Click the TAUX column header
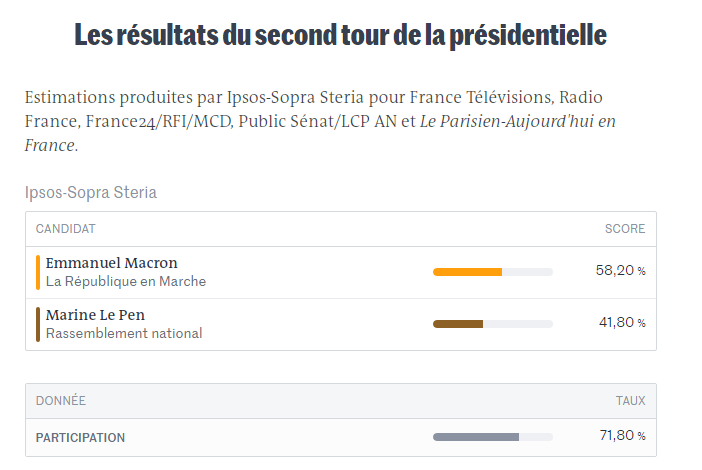Viewport: 702px width, 470px height. click(630, 401)
